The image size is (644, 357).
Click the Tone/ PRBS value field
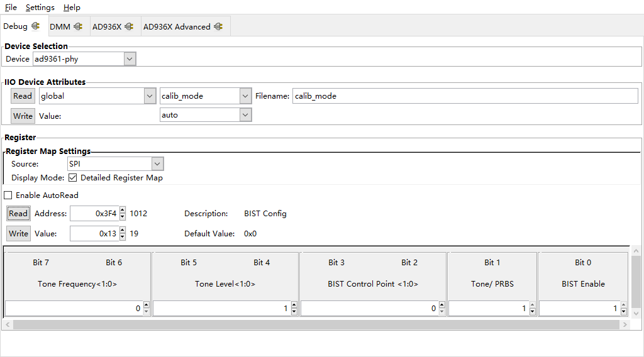click(489, 309)
